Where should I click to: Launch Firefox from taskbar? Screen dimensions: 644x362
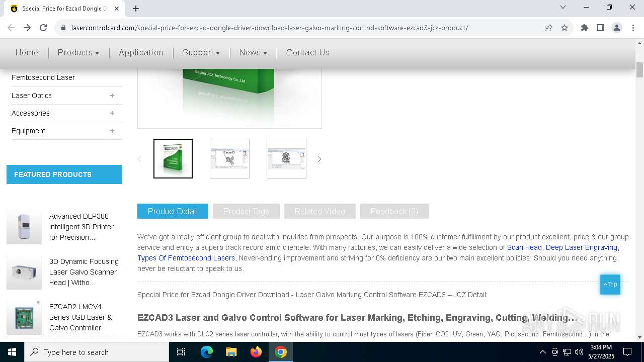pos(256,352)
